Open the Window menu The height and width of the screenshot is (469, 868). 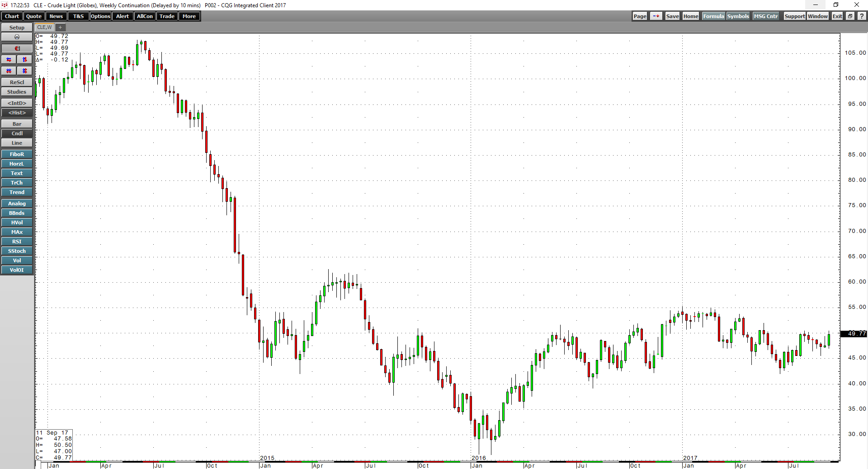[817, 16]
